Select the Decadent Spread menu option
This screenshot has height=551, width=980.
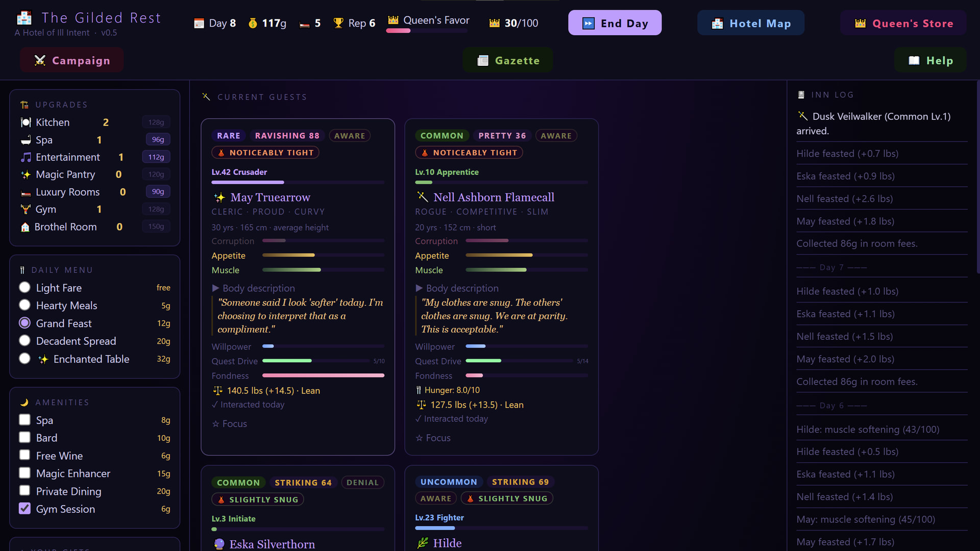tap(24, 341)
